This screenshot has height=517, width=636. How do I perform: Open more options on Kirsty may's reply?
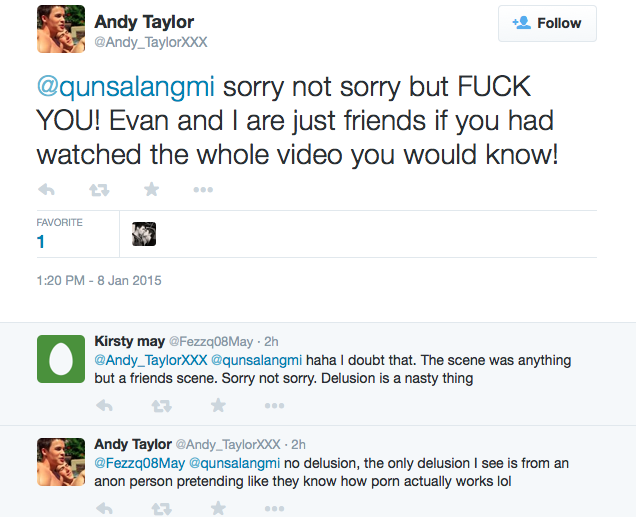[275, 405]
